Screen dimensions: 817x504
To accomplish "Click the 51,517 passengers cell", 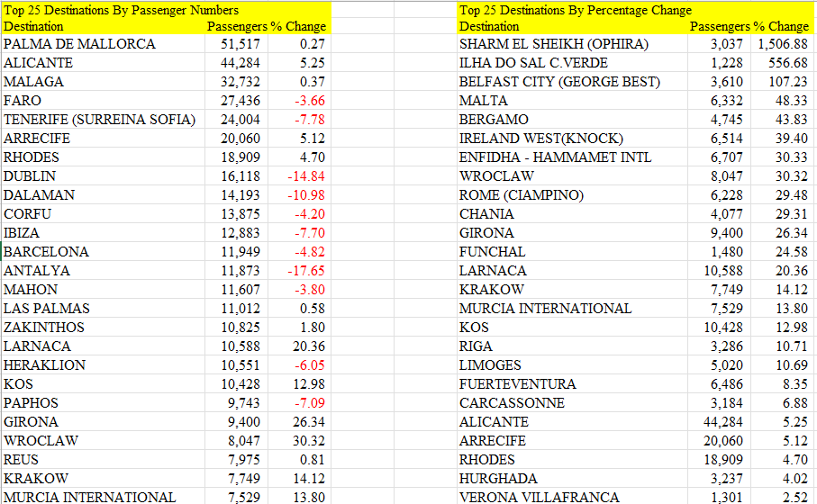I will click(x=237, y=44).
